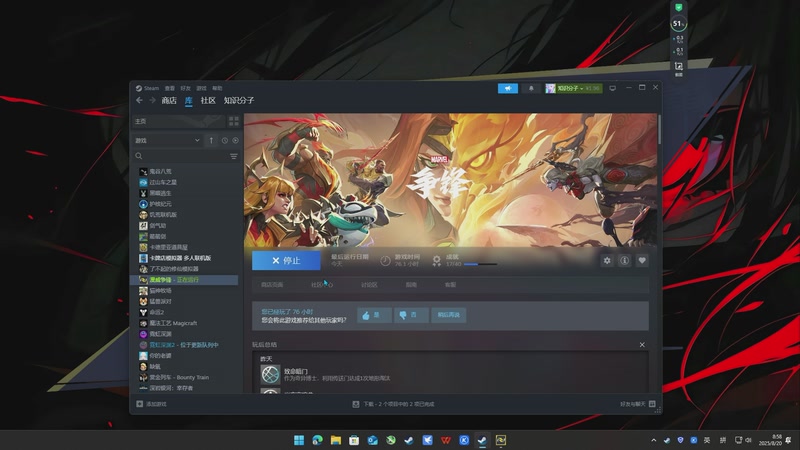Screen dimensions: 800x450
Task: Close the 玩后总结 section with X
Action: point(642,345)
